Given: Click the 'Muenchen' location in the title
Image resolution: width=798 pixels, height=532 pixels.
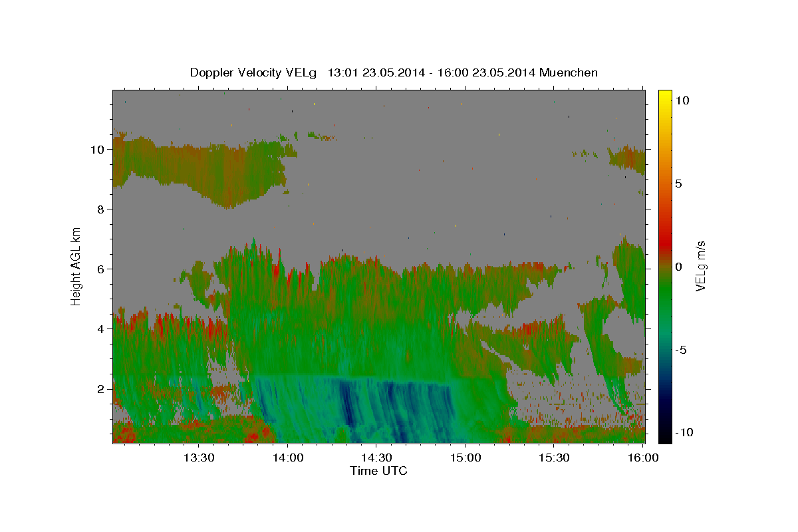Looking at the screenshot, I should [569, 72].
